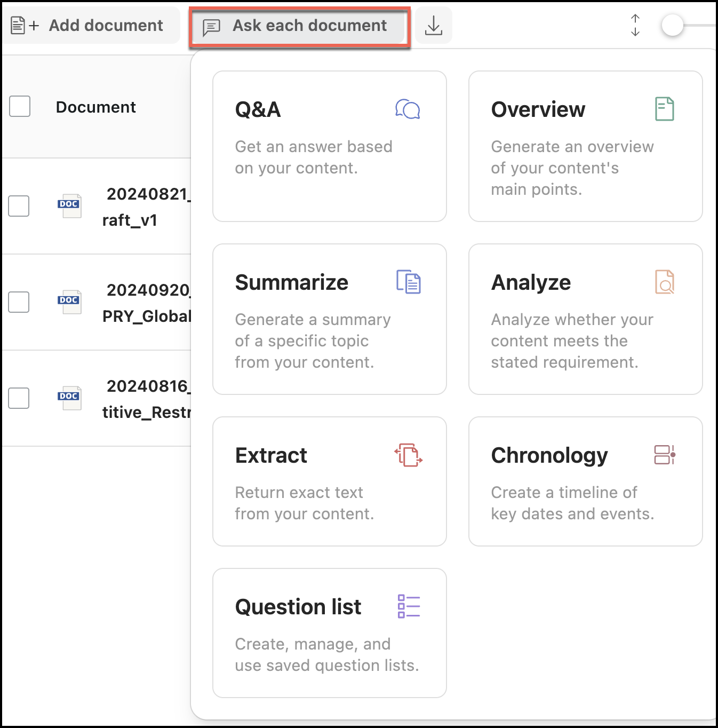This screenshot has width=718, height=728.
Task: Click the Overview document icon
Action: tap(664, 109)
